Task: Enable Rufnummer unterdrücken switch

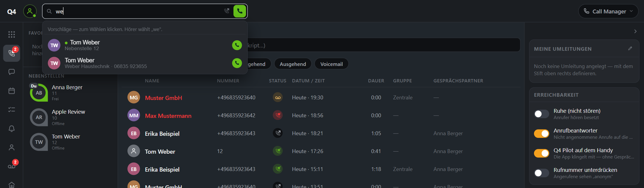Action: tap(541, 173)
